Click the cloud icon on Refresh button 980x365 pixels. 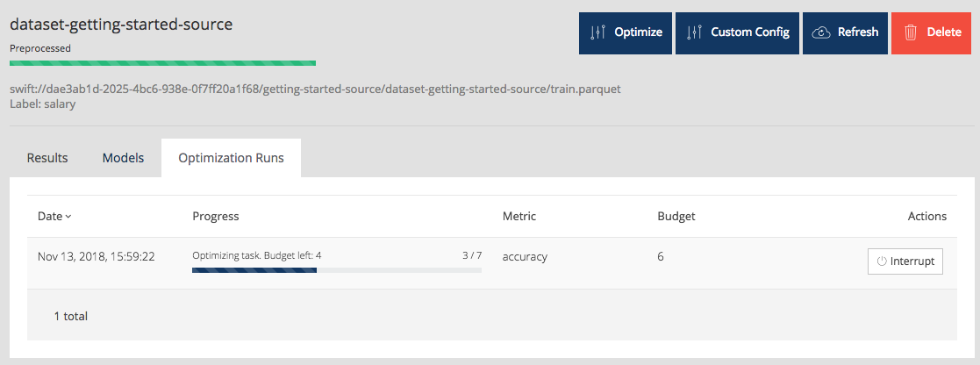tap(821, 32)
